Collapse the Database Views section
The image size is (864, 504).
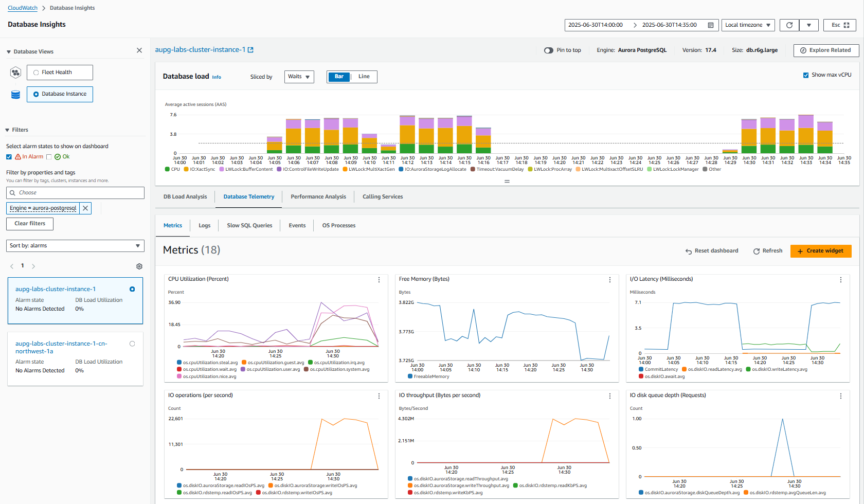point(9,52)
